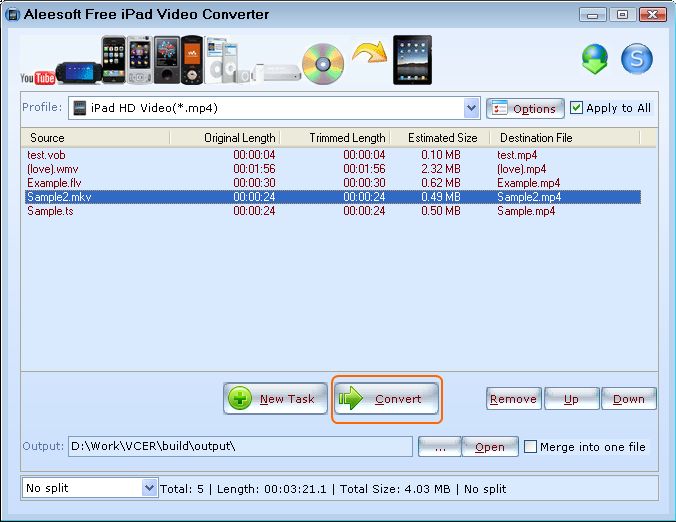Click the green plus New Task icon
This screenshot has height=522, width=676.
[240, 398]
